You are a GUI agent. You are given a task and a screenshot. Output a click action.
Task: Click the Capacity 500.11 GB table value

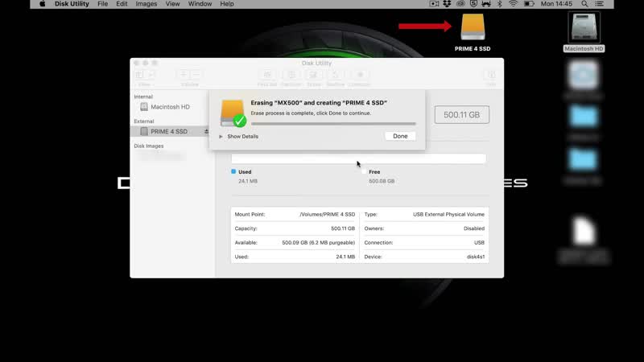coord(343,228)
